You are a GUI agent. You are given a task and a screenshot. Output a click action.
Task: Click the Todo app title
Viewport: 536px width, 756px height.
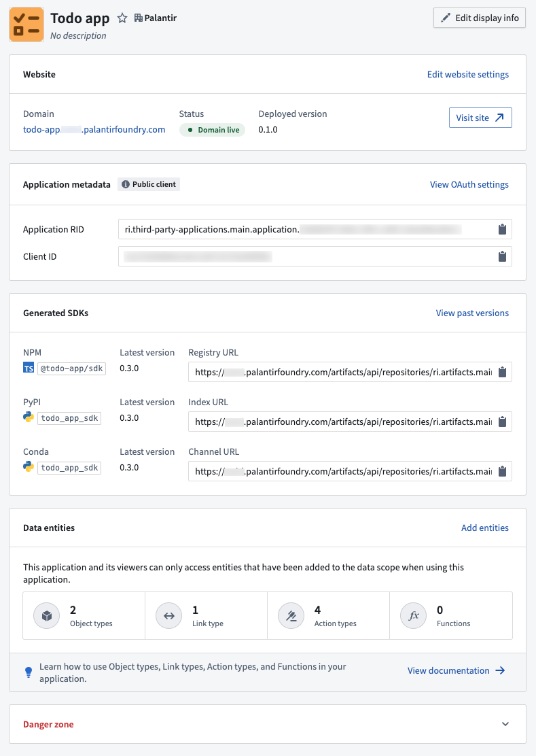pyautogui.click(x=80, y=18)
